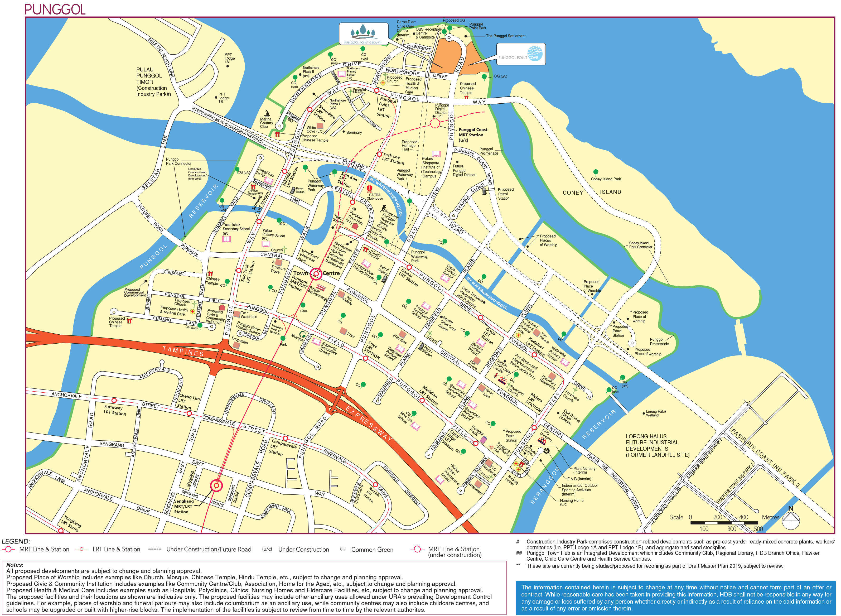This screenshot has width=841, height=616.
Task: Click the Teck Lee LRT Station marker
Action: tap(379, 154)
